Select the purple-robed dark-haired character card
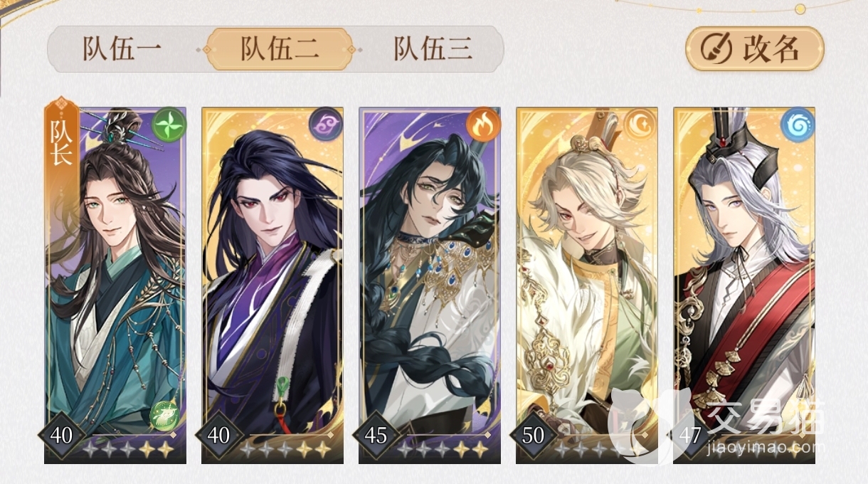The image size is (868, 484). tap(272, 285)
